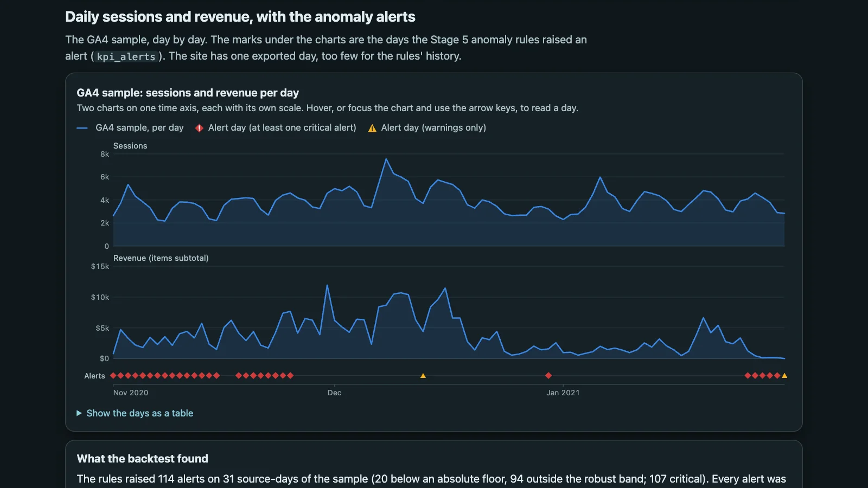Click the '$10k' revenue axis label
The width and height of the screenshot is (868, 488).
click(x=100, y=298)
